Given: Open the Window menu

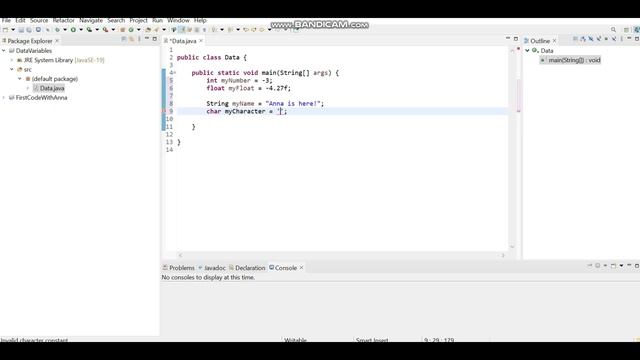Looking at the screenshot, I should pos(178,20).
